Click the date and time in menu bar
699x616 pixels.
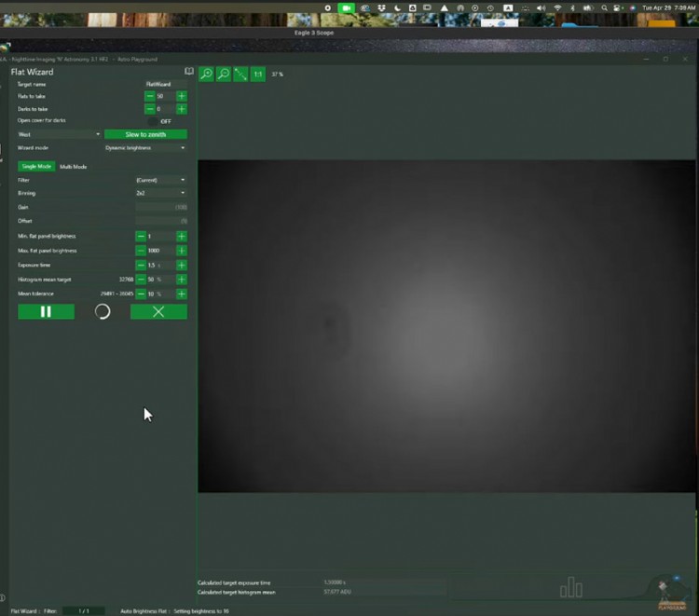point(668,7)
